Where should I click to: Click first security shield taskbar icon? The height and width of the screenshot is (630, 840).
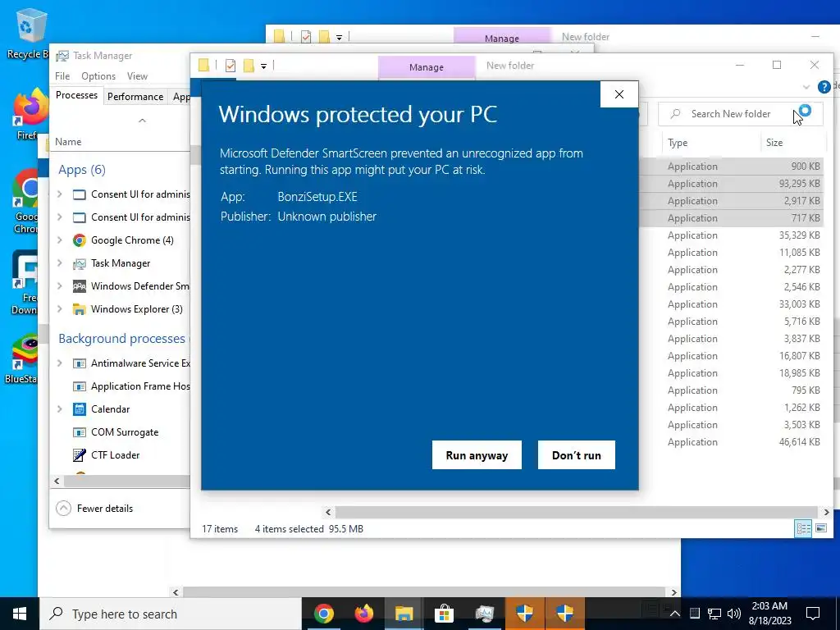click(x=524, y=614)
